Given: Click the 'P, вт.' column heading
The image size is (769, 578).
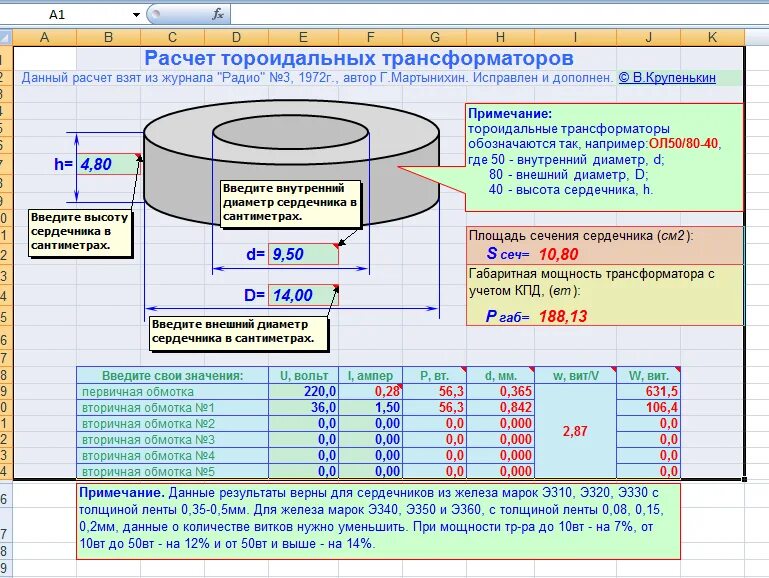Looking at the screenshot, I should pos(435,376).
